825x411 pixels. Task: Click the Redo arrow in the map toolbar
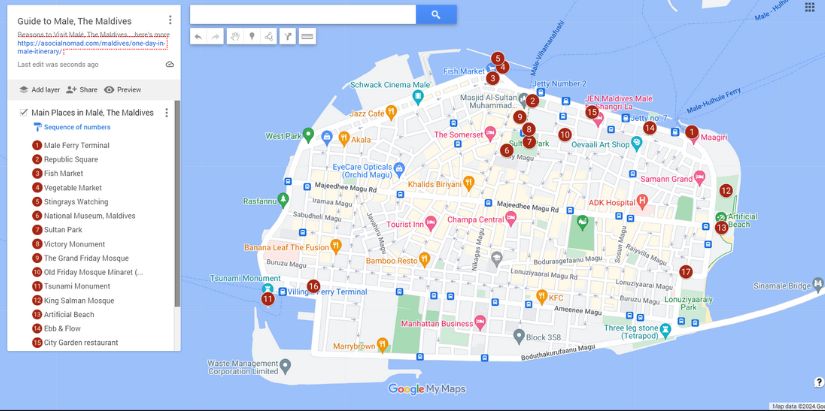pos(216,37)
